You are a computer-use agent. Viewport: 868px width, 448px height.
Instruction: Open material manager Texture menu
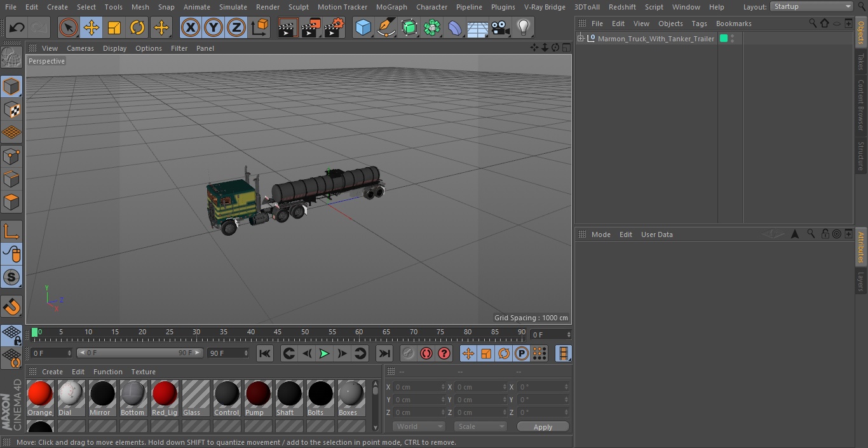[143, 372]
